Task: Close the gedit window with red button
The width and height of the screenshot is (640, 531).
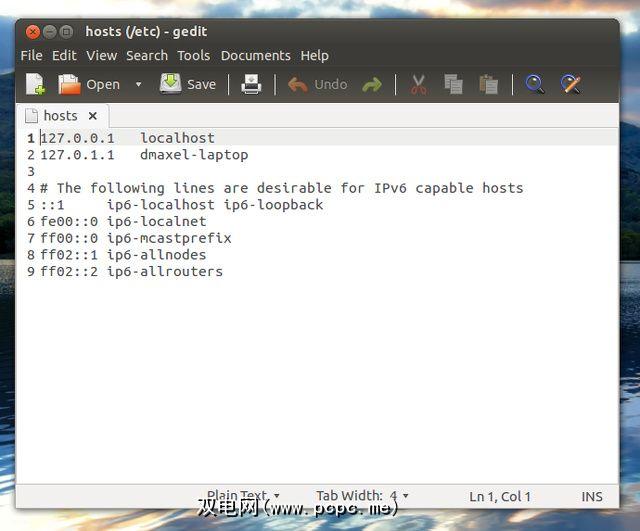Action: (33, 32)
